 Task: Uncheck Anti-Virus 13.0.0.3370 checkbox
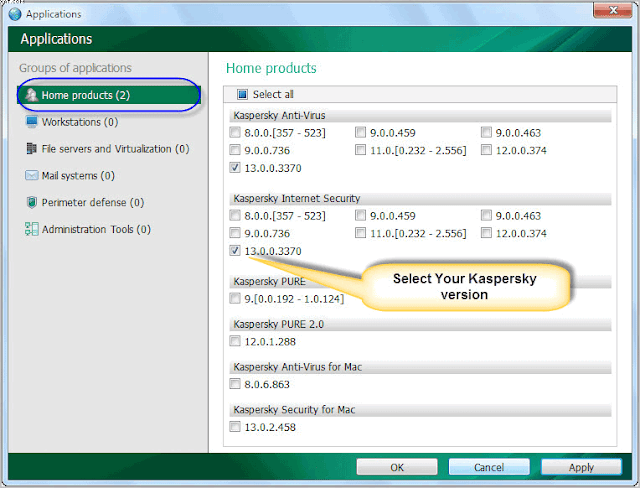coord(235,168)
